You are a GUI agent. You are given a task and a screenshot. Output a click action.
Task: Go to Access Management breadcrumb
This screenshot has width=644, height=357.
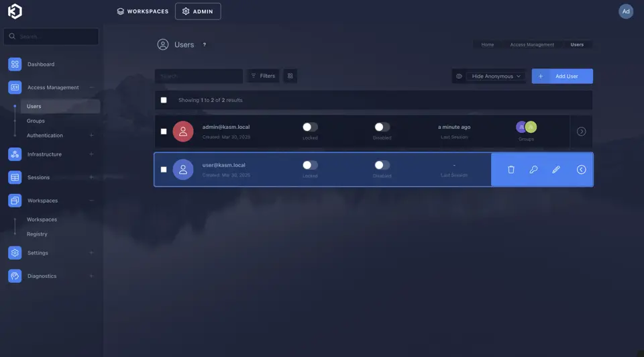(x=532, y=44)
